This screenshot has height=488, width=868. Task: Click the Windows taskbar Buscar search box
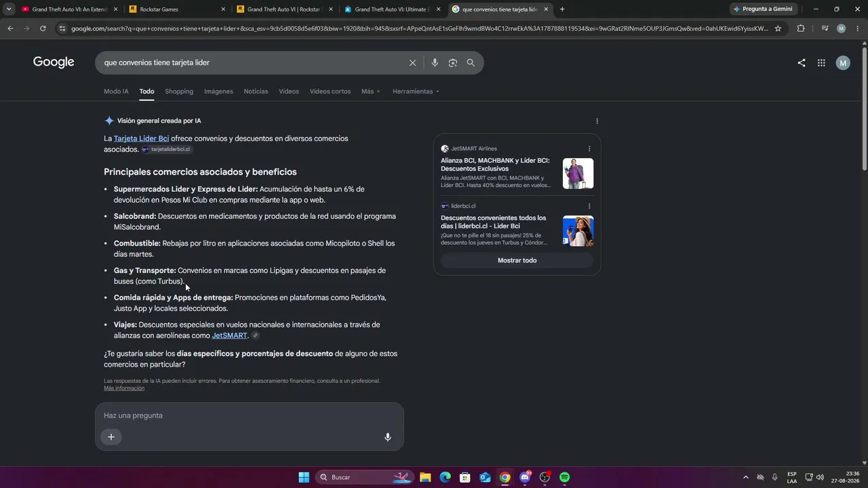click(365, 477)
